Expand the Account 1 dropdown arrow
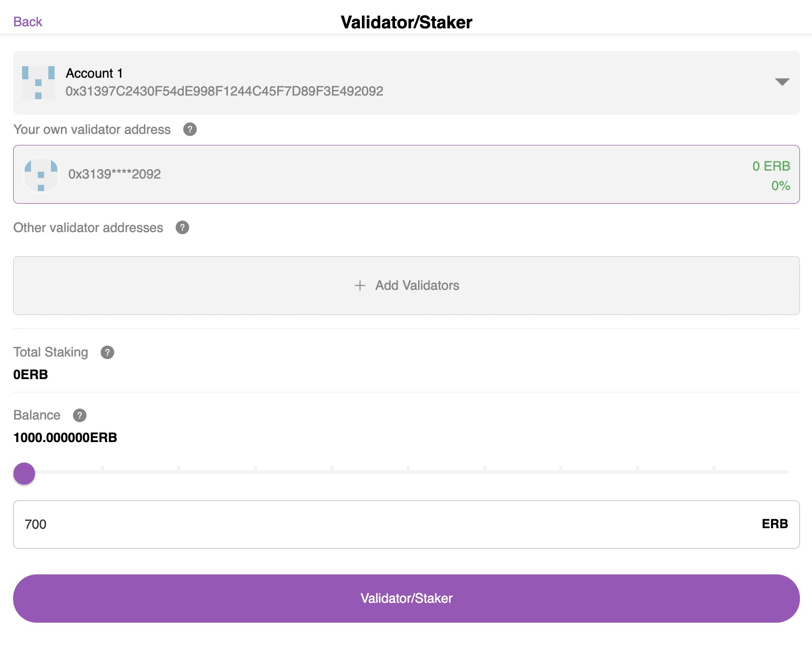 coord(782,82)
